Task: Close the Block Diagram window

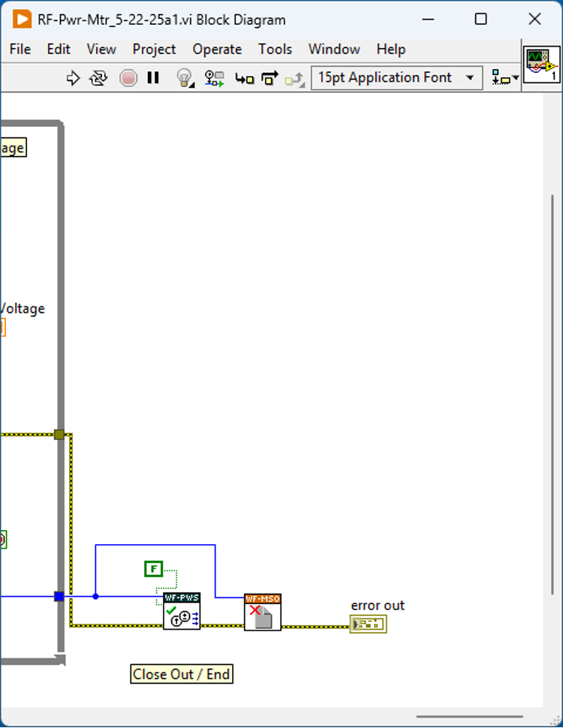Action: [x=534, y=19]
